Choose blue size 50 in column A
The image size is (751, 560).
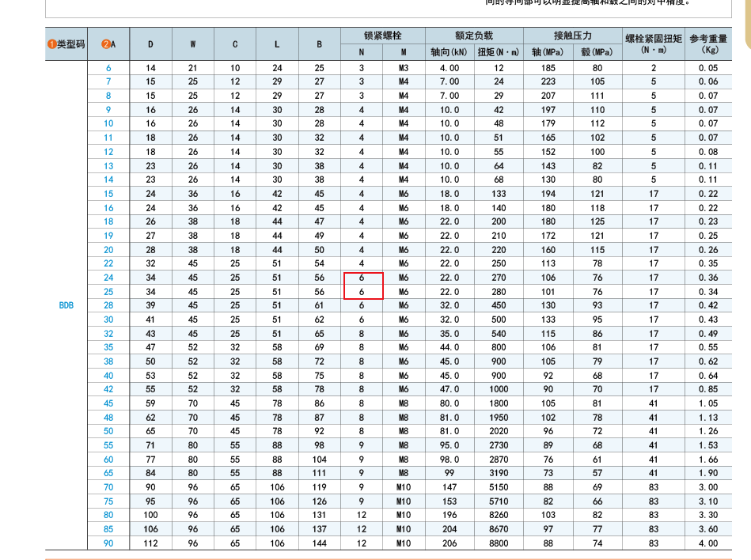pyautogui.click(x=108, y=431)
